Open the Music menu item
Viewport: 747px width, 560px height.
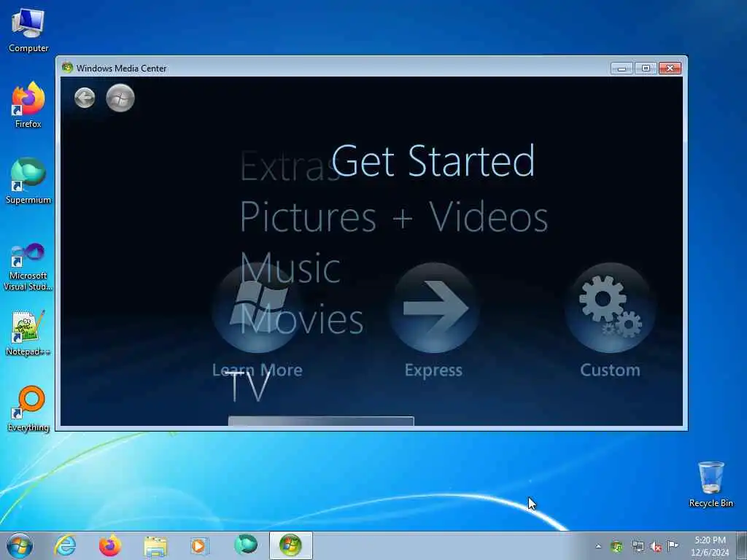(290, 268)
